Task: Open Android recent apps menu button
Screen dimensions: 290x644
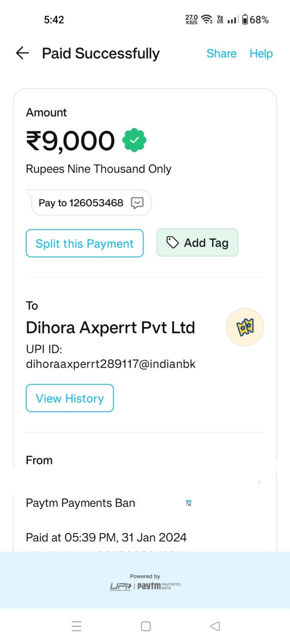Action: (76, 626)
